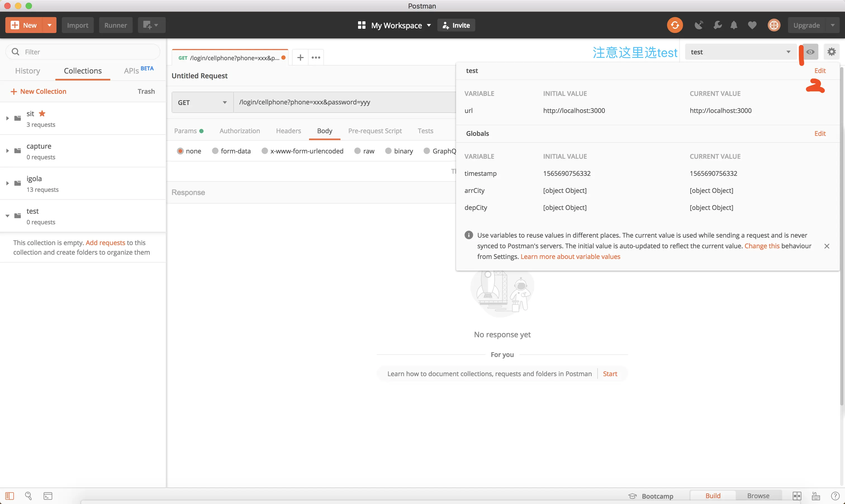Click the orange sync status icon

point(675,25)
